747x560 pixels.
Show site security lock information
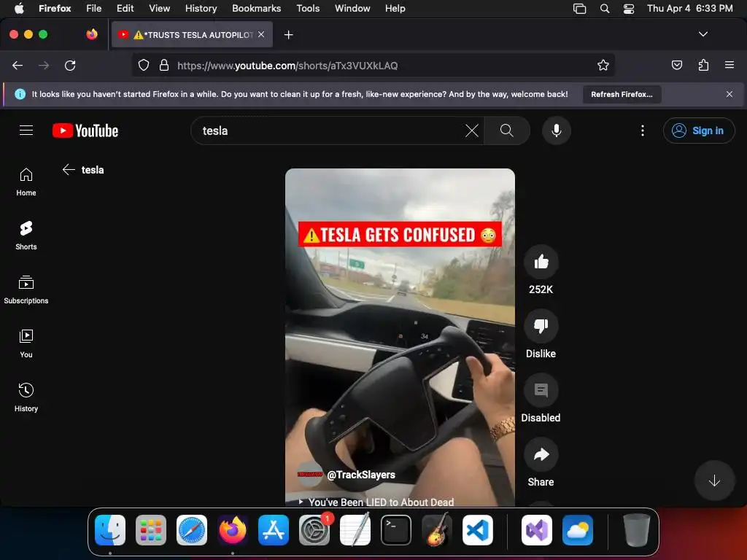point(164,65)
